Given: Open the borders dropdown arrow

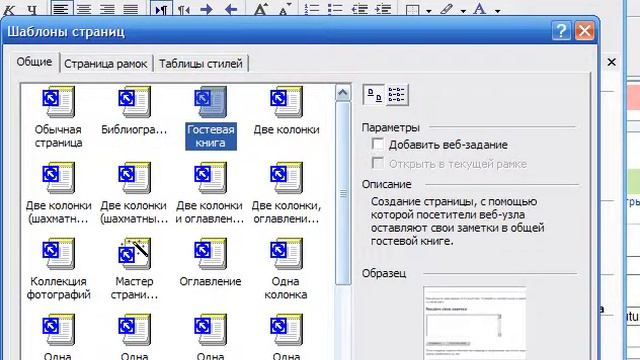Looking at the screenshot, I should [429, 11].
